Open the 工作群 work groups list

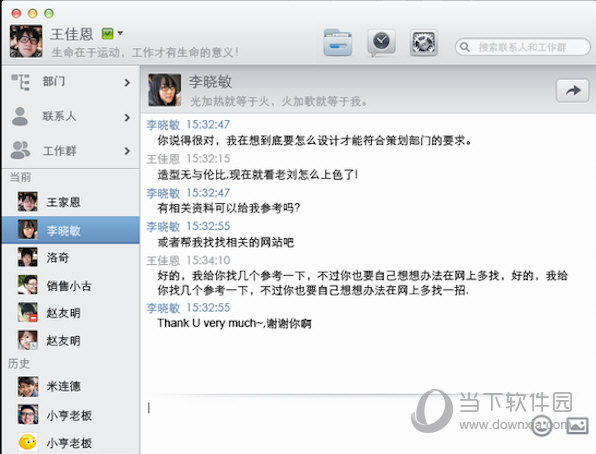point(71,151)
